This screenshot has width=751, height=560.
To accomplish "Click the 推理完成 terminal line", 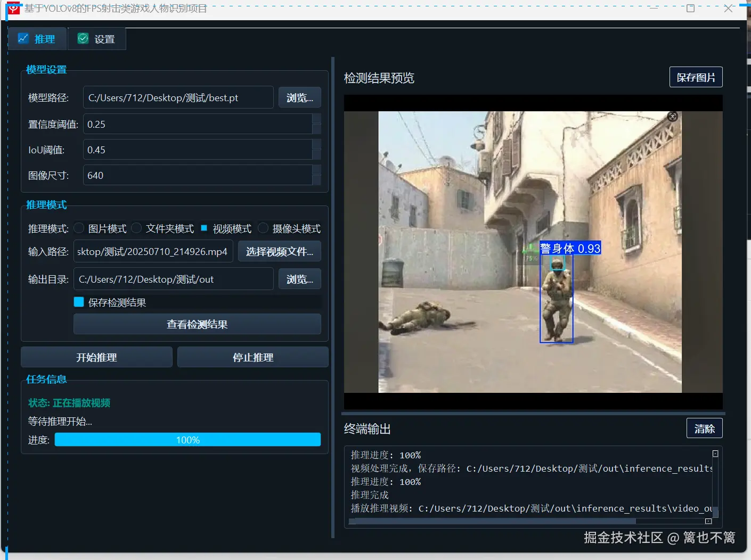I will 370,495.
